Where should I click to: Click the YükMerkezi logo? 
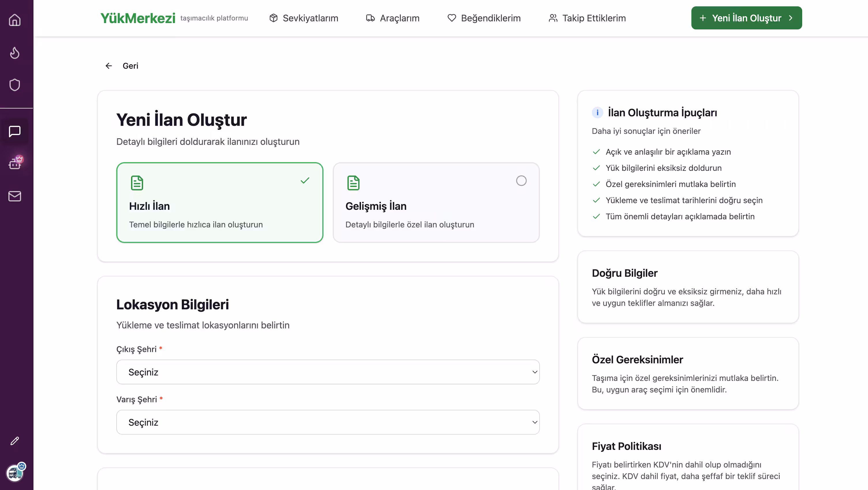tap(138, 18)
